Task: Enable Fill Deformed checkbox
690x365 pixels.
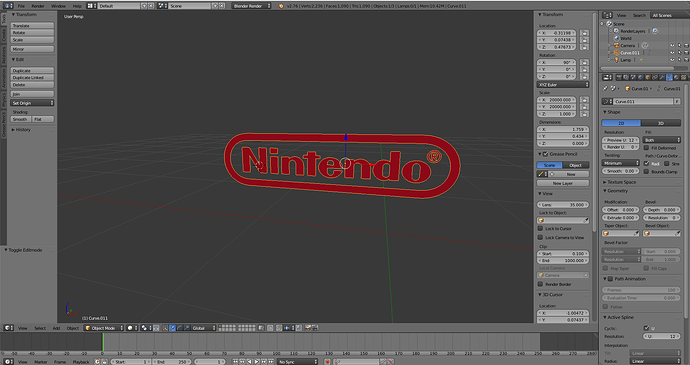Action: [x=646, y=148]
